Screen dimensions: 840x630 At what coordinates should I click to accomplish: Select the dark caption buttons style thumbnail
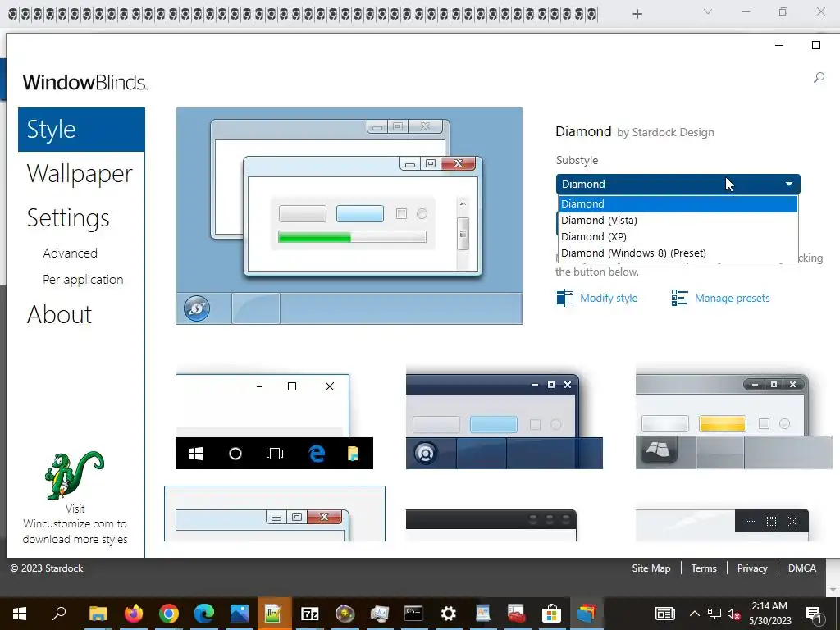722,525
